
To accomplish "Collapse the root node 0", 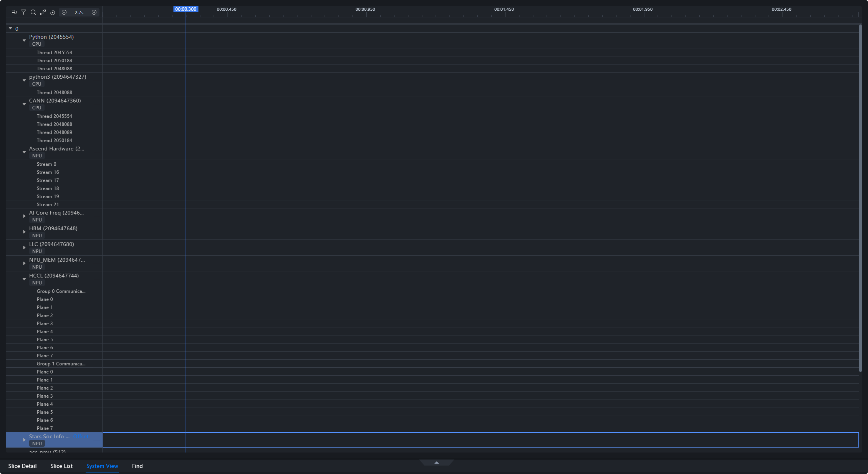I will 10,28.
